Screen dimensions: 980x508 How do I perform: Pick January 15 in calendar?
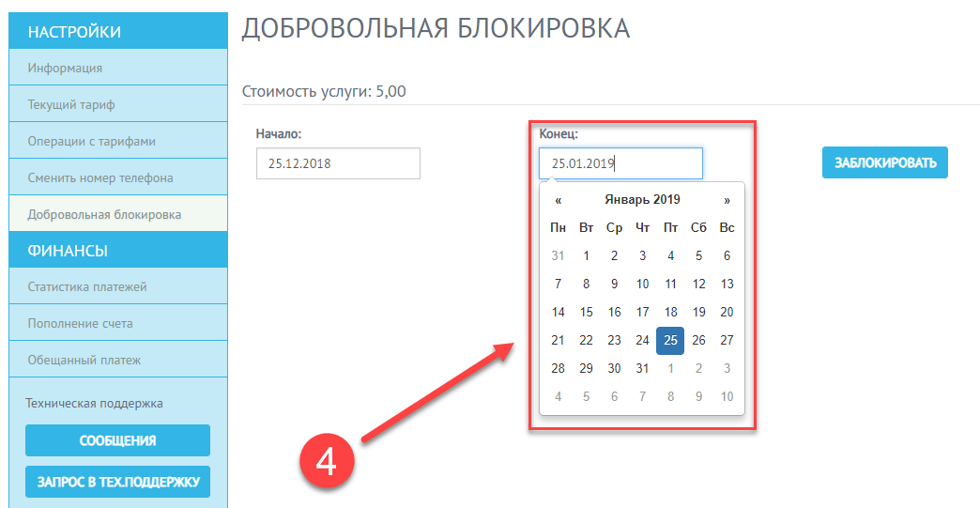tap(587, 312)
